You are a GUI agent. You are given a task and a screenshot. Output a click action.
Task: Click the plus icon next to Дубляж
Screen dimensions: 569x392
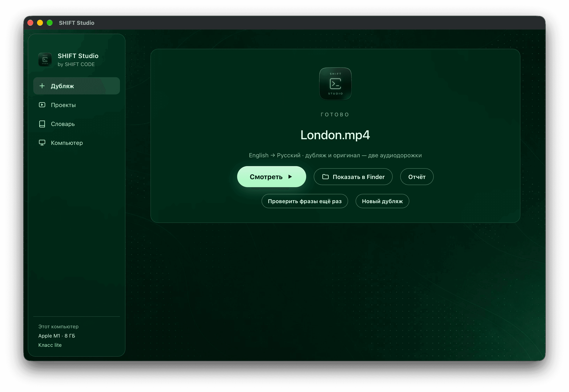[x=42, y=86]
